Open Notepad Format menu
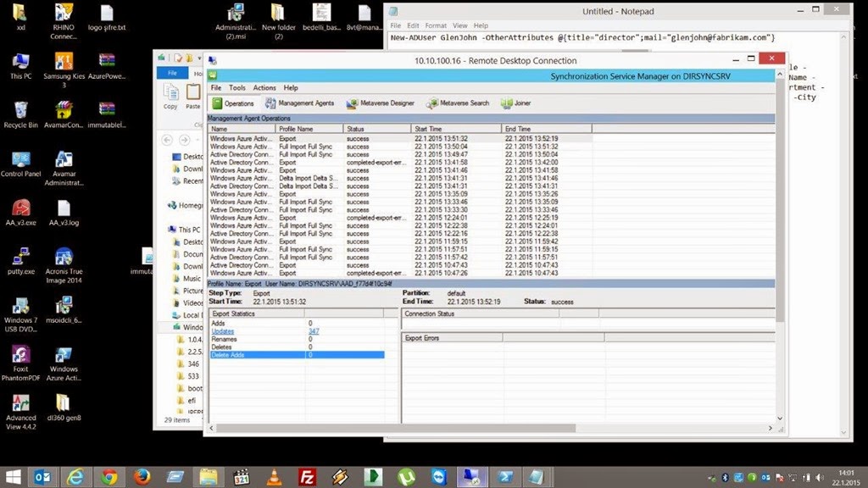868x488 pixels. pyautogui.click(x=436, y=25)
